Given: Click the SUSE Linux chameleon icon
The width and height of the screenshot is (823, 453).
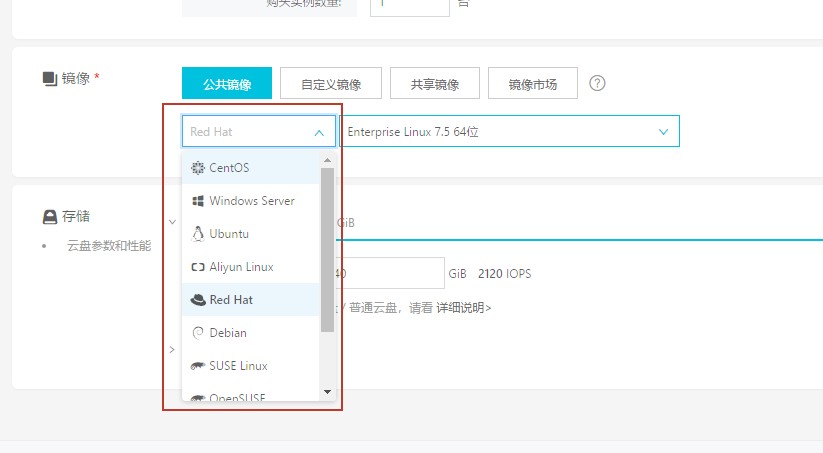Looking at the screenshot, I should pos(197,366).
